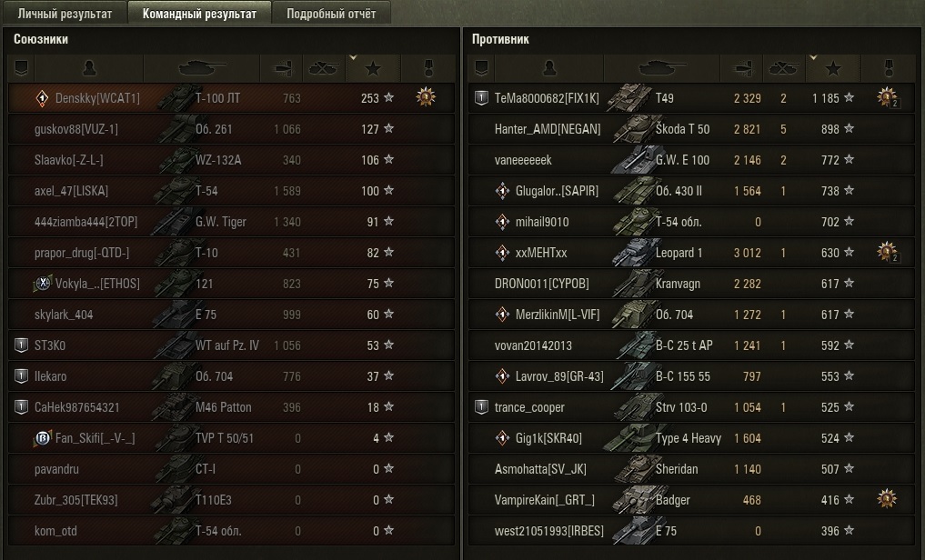
Task: Select player guskov88[VUZ-1] row
Action: tap(231, 129)
